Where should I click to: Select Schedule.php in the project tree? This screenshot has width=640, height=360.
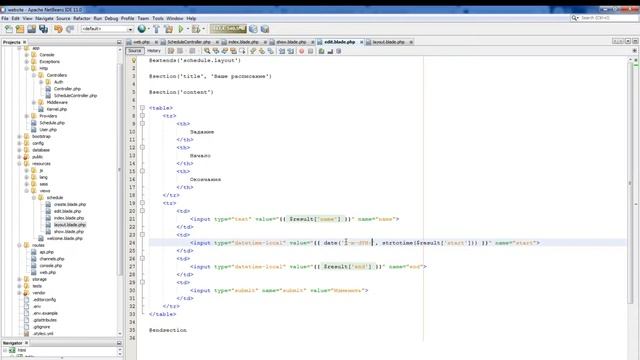click(x=52, y=123)
